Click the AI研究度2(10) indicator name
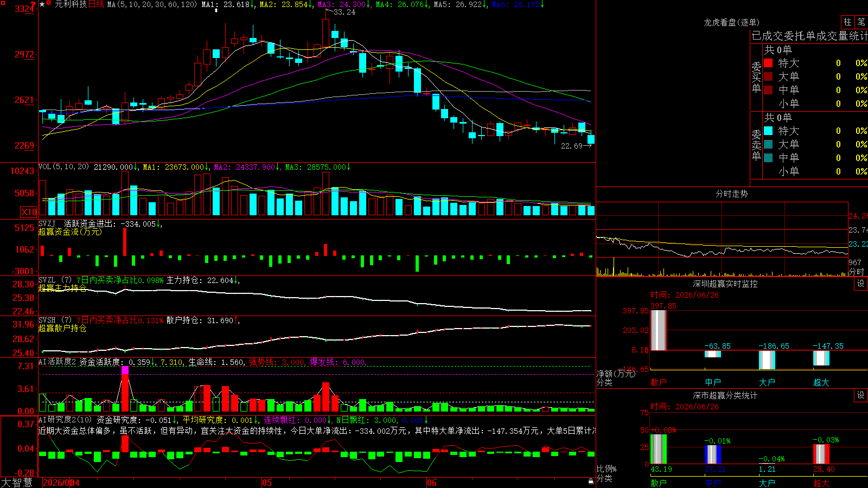This screenshot has width=868, height=488. [x=66, y=420]
